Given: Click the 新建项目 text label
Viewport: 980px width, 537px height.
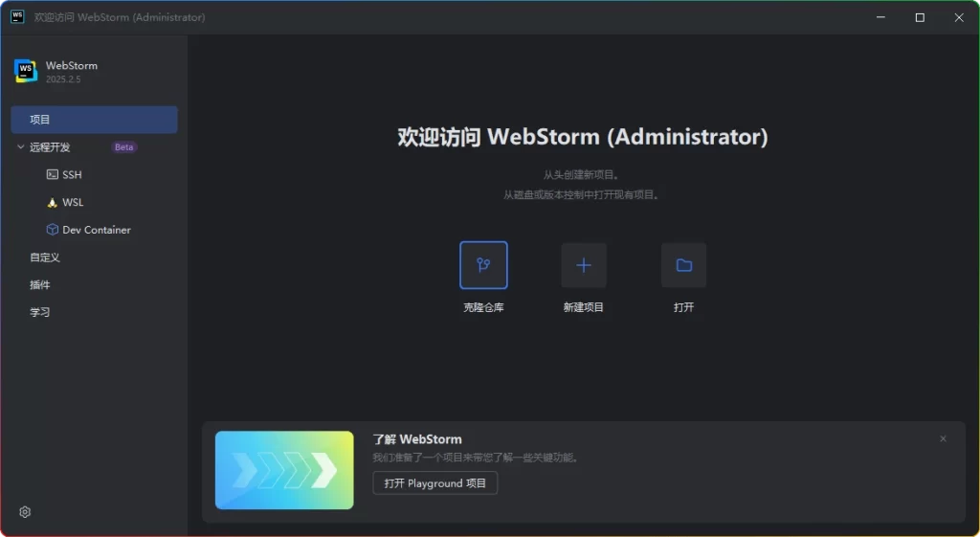Looking at the screenshot, I should click(583, 307).
